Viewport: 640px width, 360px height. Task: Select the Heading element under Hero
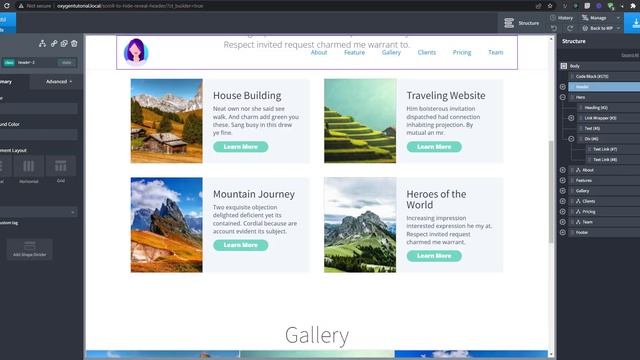tap(609, 108)
